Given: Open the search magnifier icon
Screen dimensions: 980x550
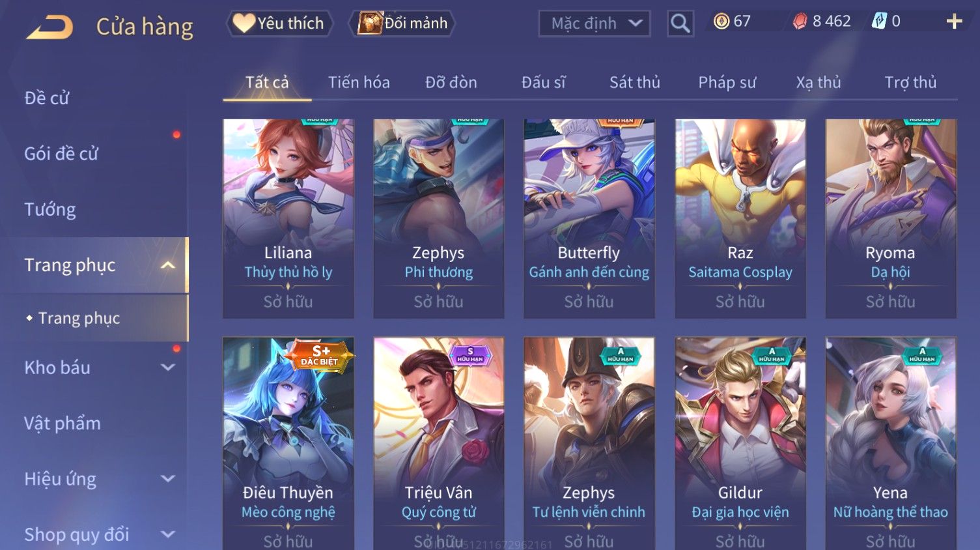Looking at the screenshot, I should [x=680, y=23].
